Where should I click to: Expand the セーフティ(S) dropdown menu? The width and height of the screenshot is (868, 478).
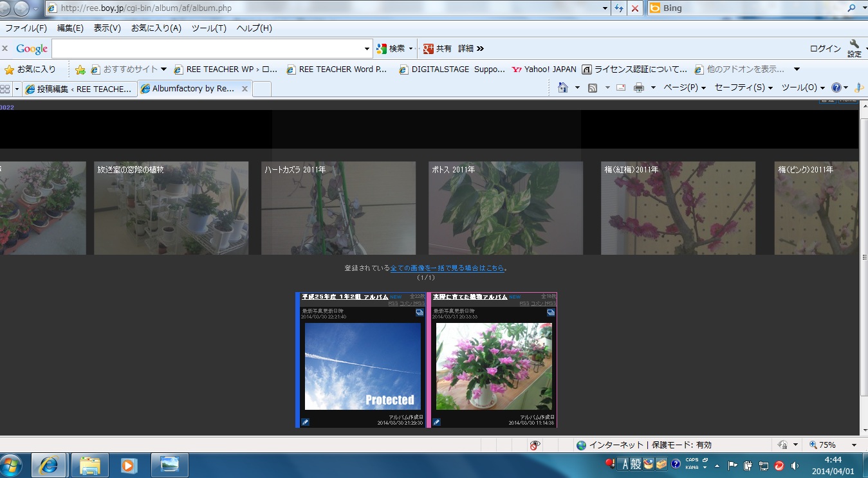743,87
